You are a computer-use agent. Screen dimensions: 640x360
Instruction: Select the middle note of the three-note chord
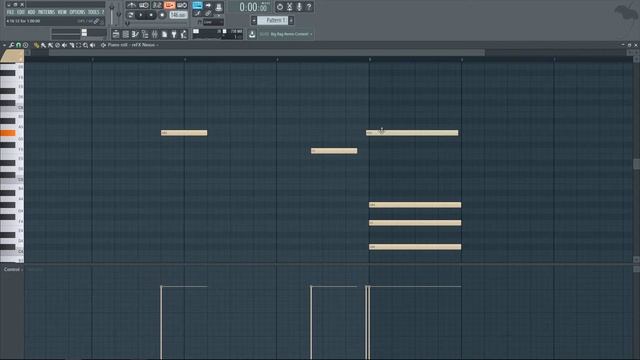pyautogui.click(x=415, y=223)
